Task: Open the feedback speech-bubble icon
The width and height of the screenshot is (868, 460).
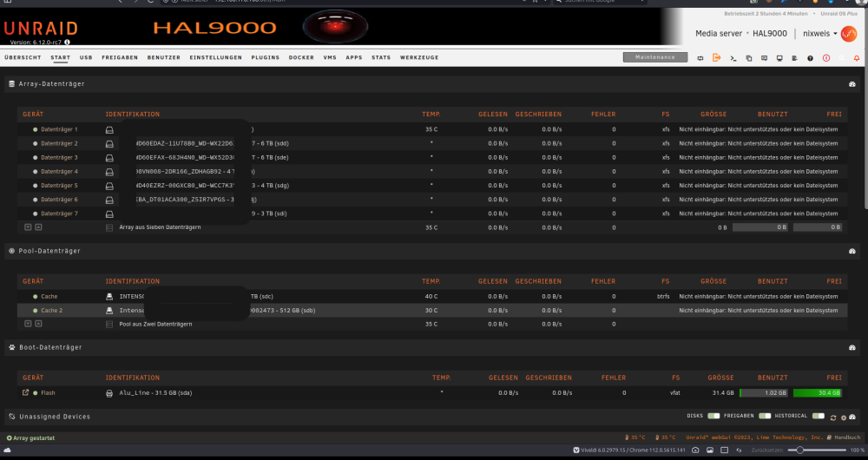Action: point(765,58)
